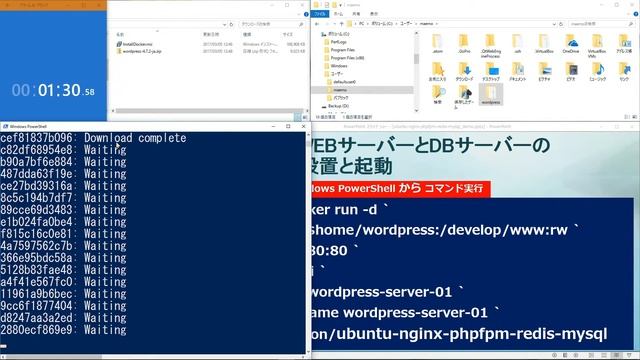Open the Contacts address book folder
The image size is (640, 360).
[x=624, y=44]
